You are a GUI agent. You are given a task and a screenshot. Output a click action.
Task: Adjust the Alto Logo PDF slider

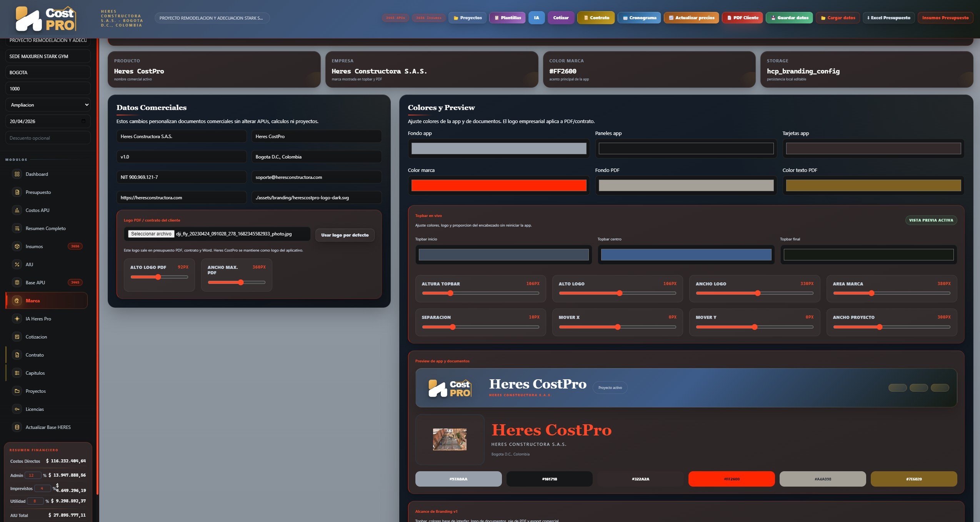pyautogui.click(x=159, y=277)
